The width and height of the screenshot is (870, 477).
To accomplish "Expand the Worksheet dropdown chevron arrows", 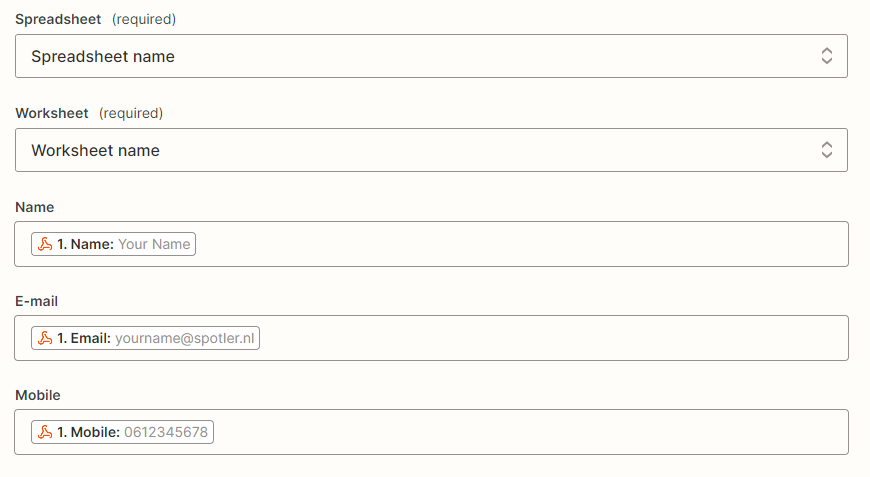I will pyautogui.click(x=827, y=150).
